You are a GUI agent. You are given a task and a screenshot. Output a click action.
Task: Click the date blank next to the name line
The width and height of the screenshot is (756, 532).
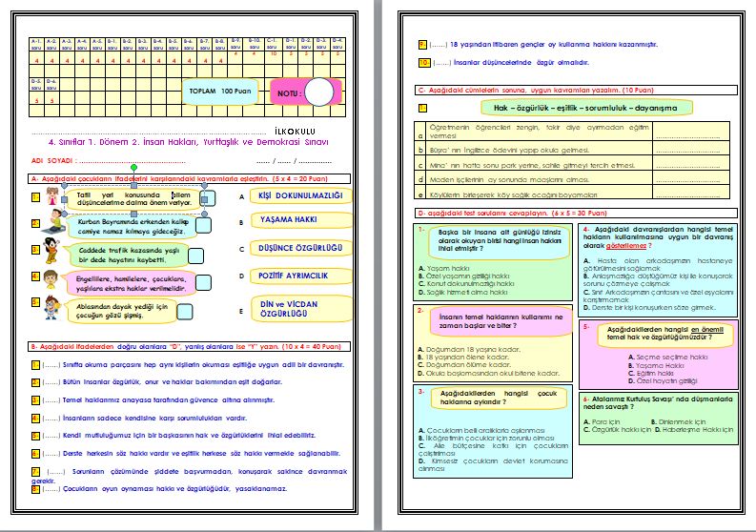click(x=295, y=161)
